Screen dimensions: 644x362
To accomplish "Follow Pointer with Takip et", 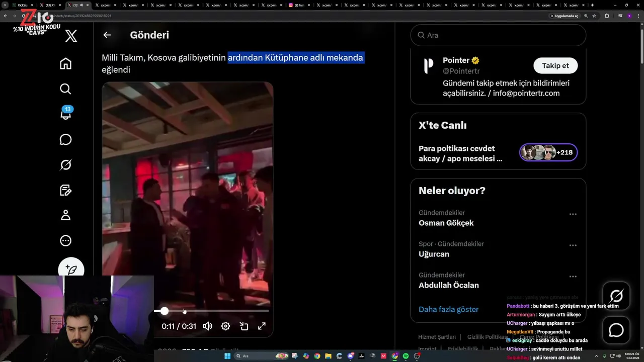I will tap(555, 65).
